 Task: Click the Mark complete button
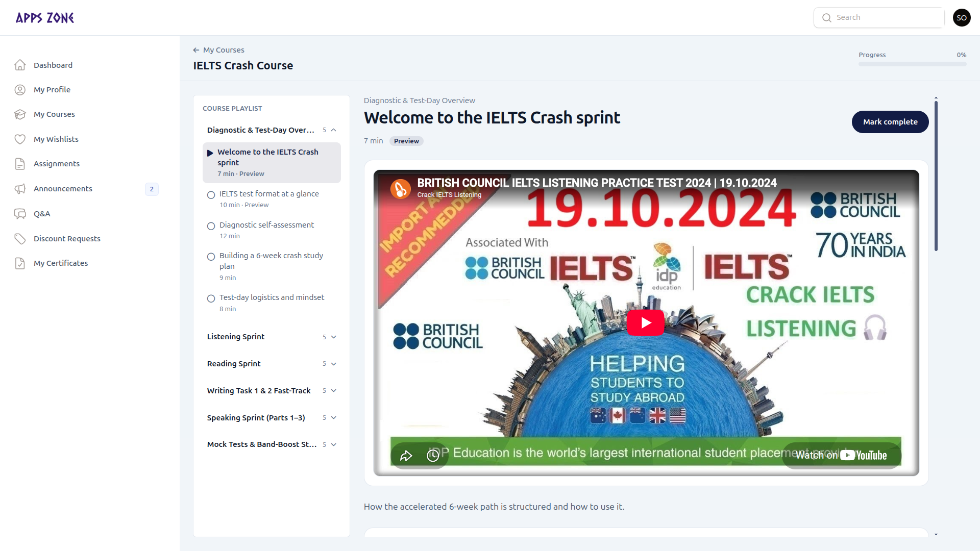[890, 122]
